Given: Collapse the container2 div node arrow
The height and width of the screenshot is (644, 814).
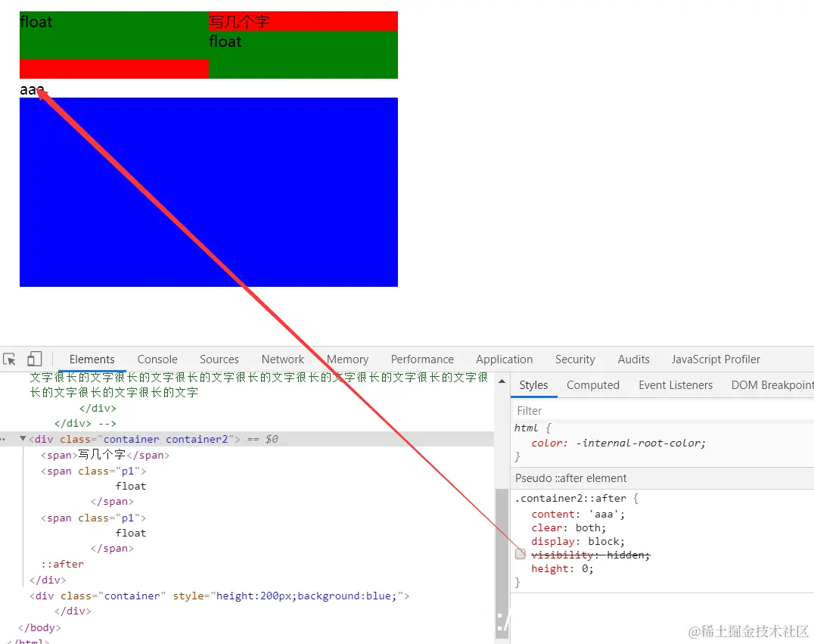Looking at the screenshot, I should pyautogui.click(x=23, y=439).
